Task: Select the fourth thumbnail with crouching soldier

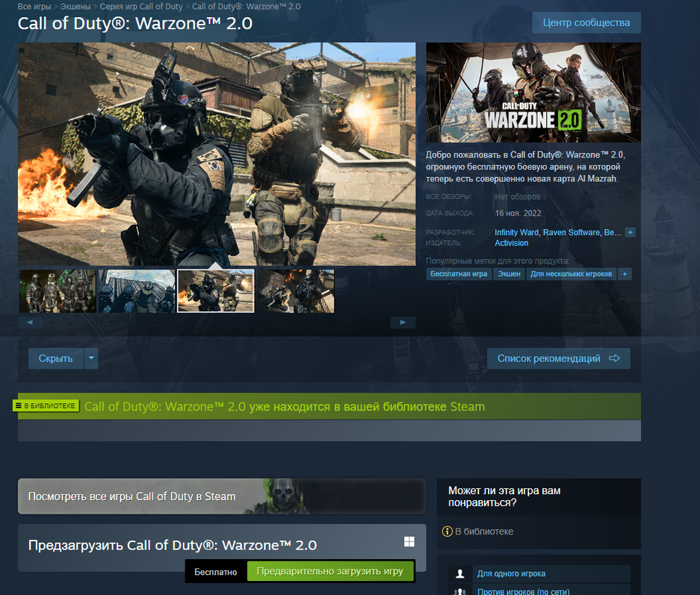Action: pyautogui.click(x=295, y=291)
